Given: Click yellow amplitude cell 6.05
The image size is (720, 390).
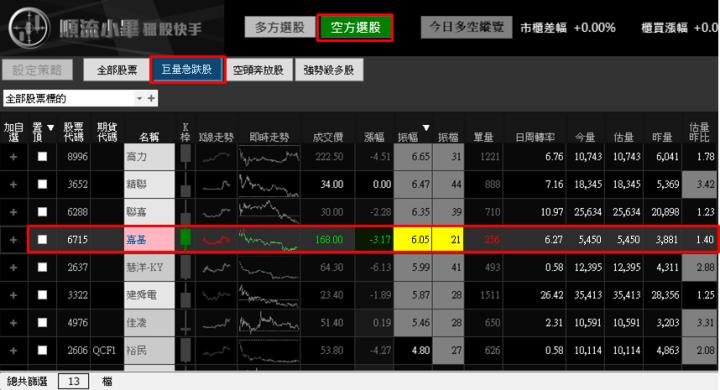Looking at the screenshot, I should tap(412, 239).
